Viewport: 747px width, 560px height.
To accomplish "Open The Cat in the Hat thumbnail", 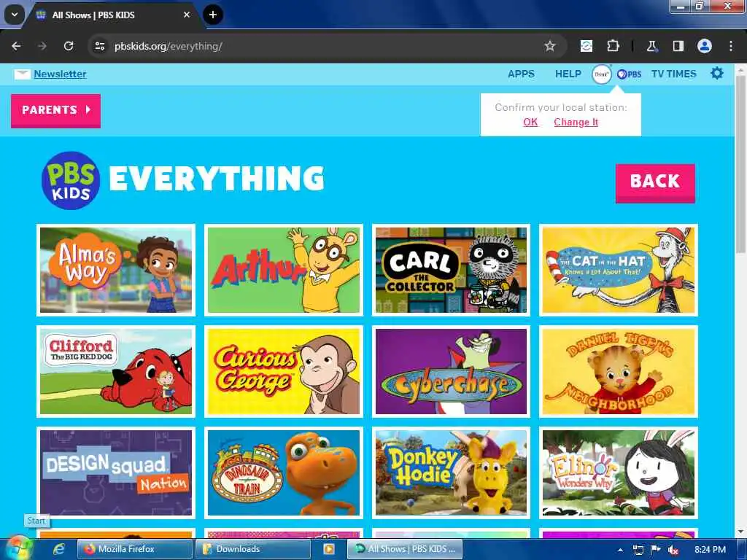I will (x=619, y=270).
